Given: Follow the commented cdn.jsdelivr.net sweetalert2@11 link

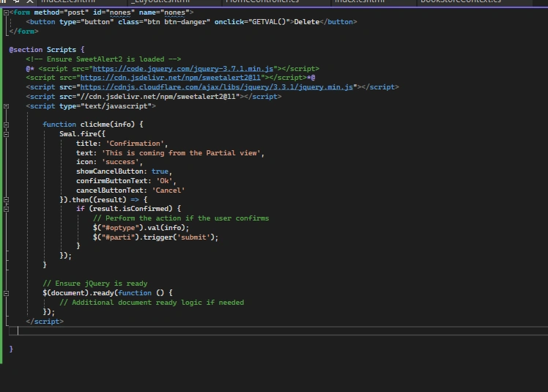Looking at the screenshot, I should pyautogui.click(x=170, y=78).
